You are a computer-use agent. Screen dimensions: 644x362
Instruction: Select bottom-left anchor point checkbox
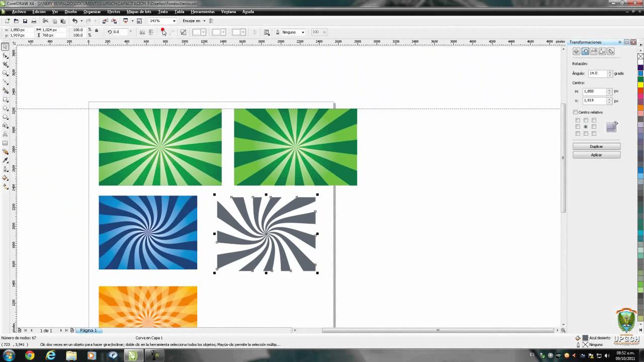pyautogui.click(x=578, y=134)
